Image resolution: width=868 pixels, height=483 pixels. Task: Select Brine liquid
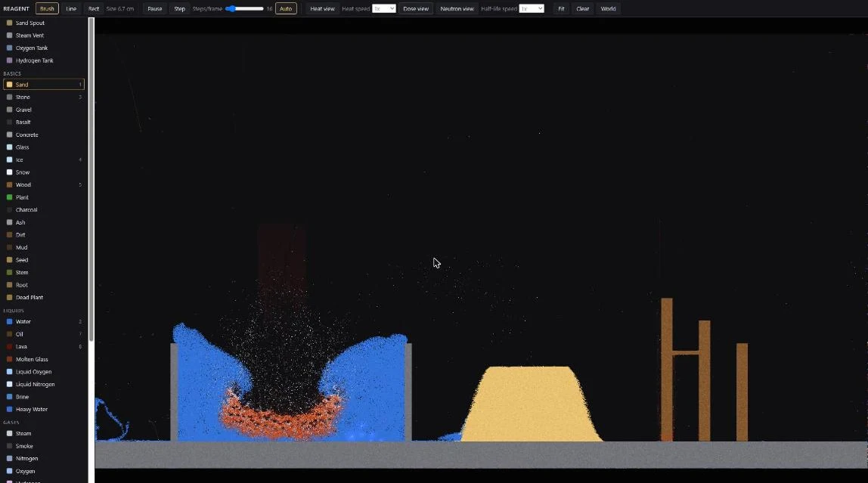[x=44, y=397]
